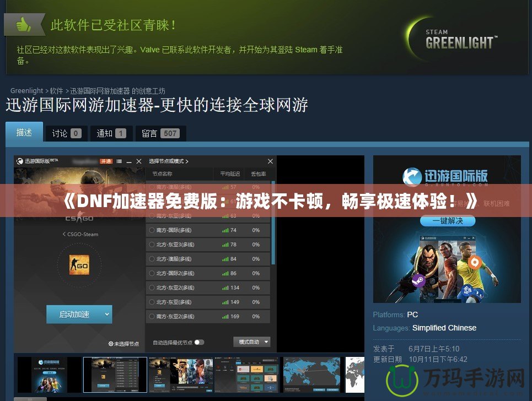Click the green thumbs-up icon in banner
Image resolution: width=532 pixels, height=401 pixels.
23,24
